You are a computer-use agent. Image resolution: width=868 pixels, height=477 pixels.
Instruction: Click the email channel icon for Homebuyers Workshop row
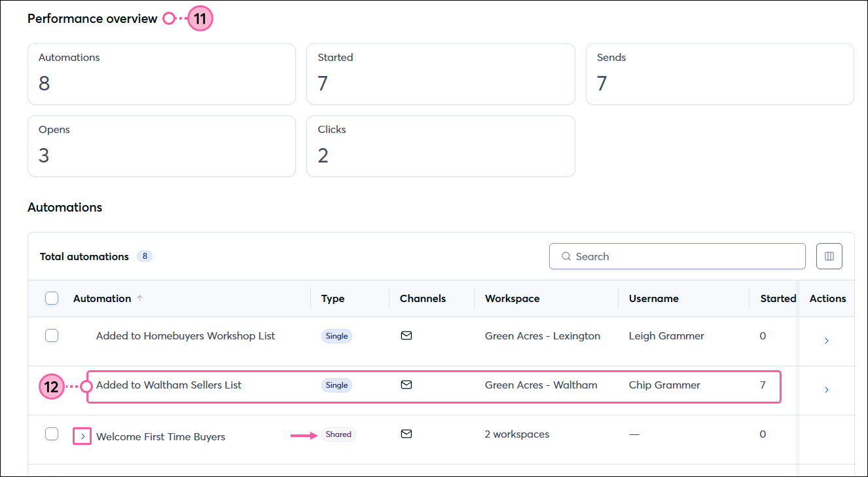coord(407,335)
